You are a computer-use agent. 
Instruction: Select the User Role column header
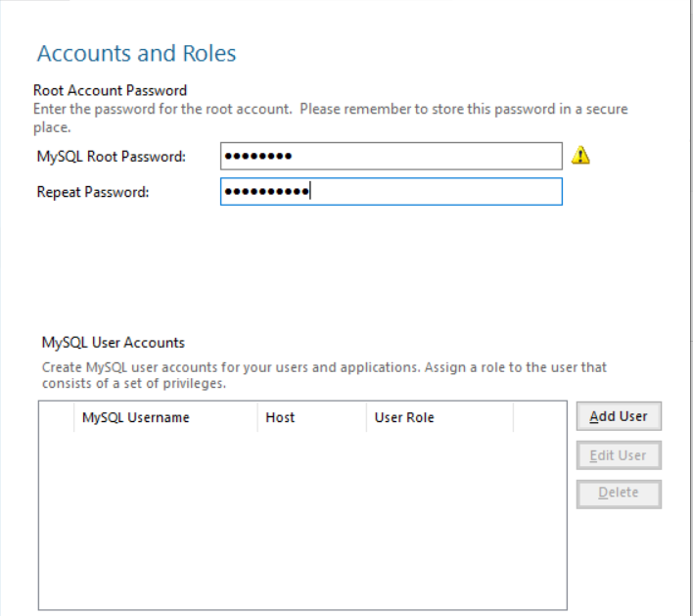[x=404, y=417]
